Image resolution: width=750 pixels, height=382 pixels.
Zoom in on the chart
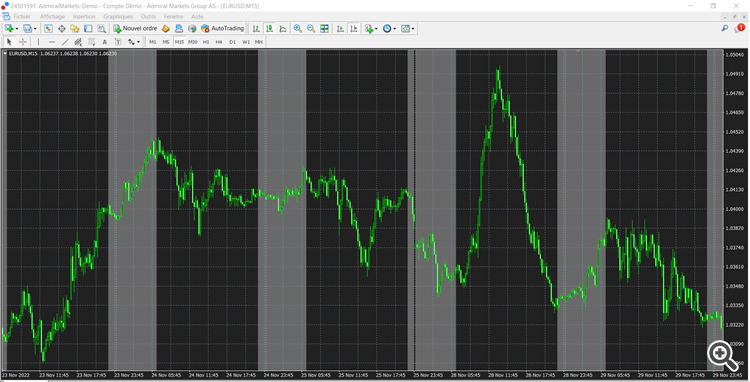click(298, 29)
